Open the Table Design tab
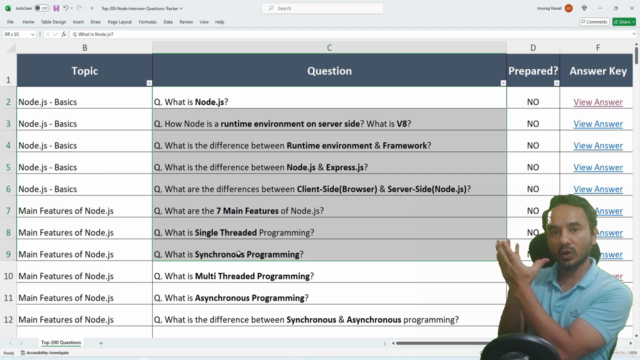Screen dimensions: 640x360 point(53,22)
